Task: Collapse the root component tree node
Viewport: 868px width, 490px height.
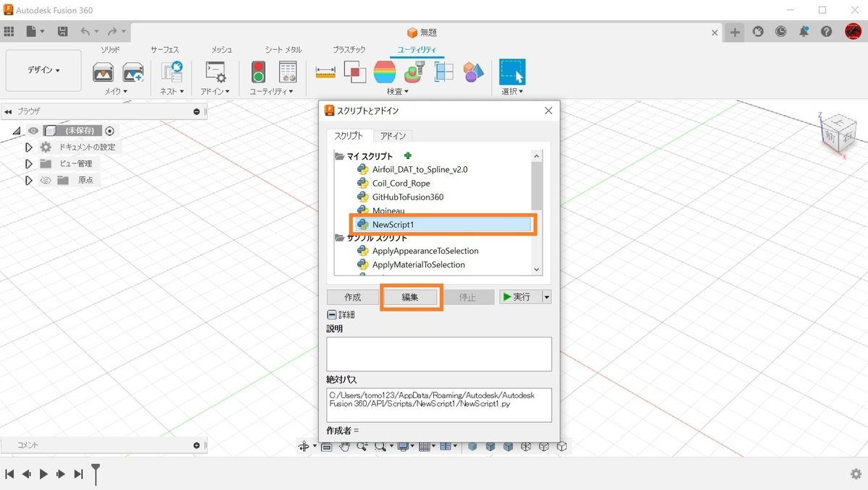Action: point(17,131)
